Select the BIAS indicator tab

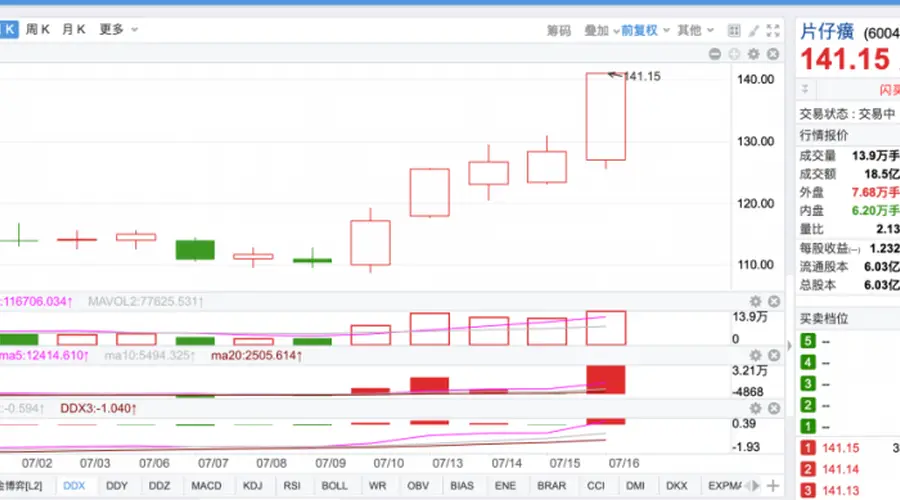click(462, 486)
